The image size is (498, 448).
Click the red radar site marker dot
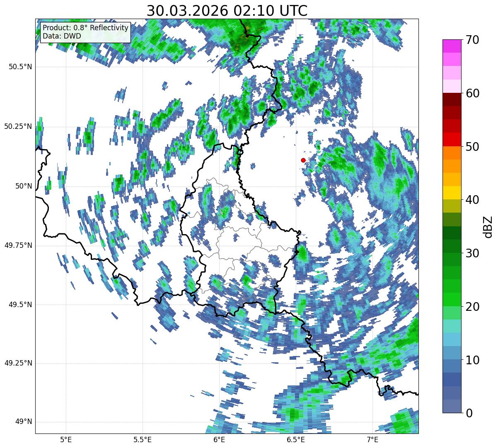tap(303, 160)
